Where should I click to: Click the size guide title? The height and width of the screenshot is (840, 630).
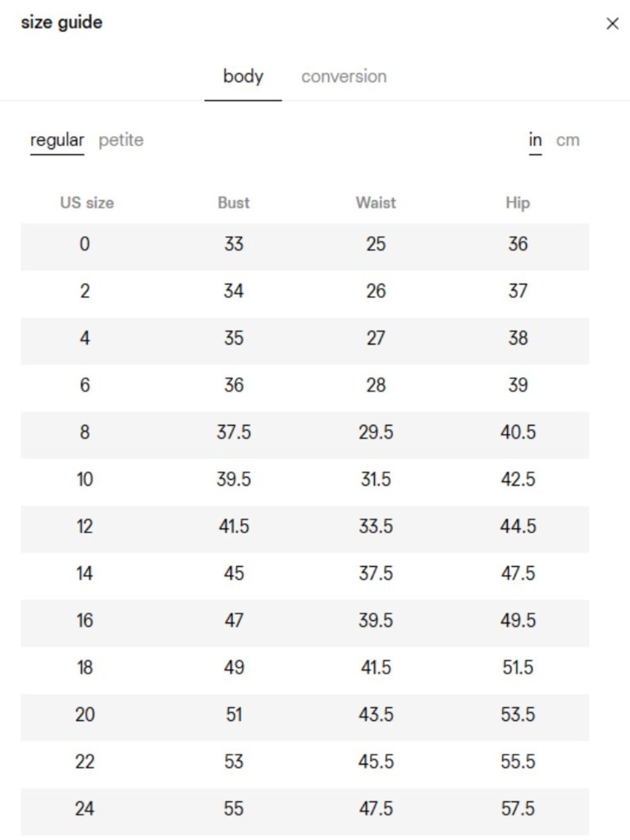click(x=62, y=23)
